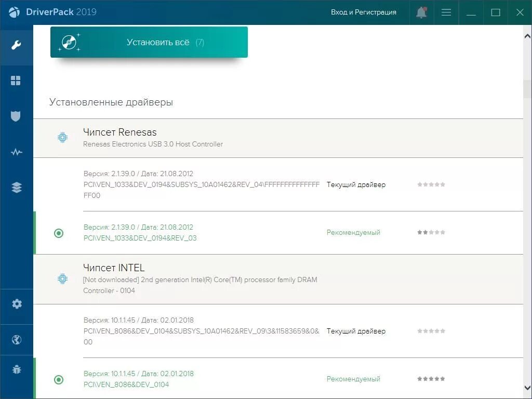Click the Чипсет Renesas header row
Image resolution: width=532 pixels, height=399 pixels.
[278, 138]
